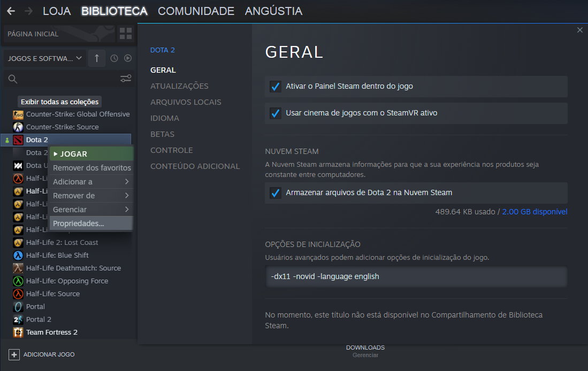Open advanced filter sliders icon

tap(126, 79)
